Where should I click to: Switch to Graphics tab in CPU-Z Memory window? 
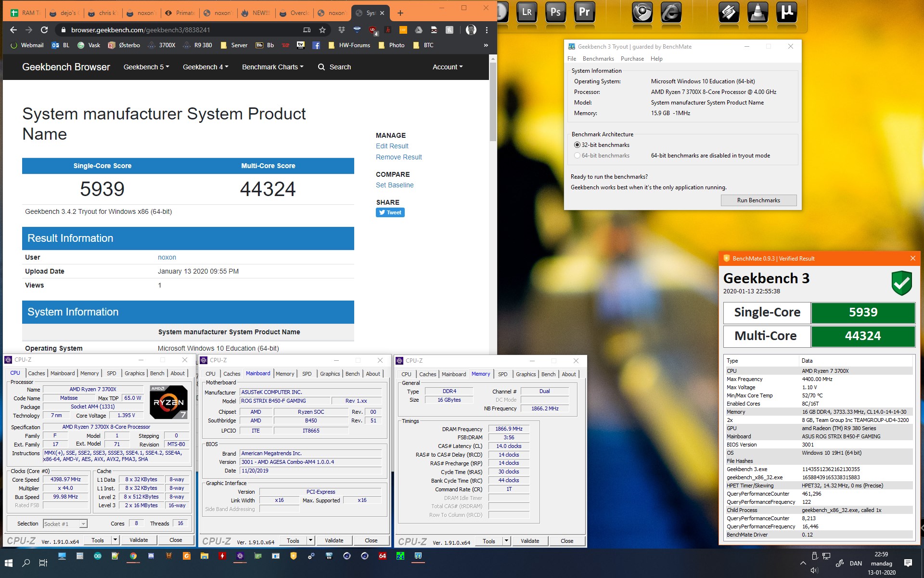coord(526,374)
